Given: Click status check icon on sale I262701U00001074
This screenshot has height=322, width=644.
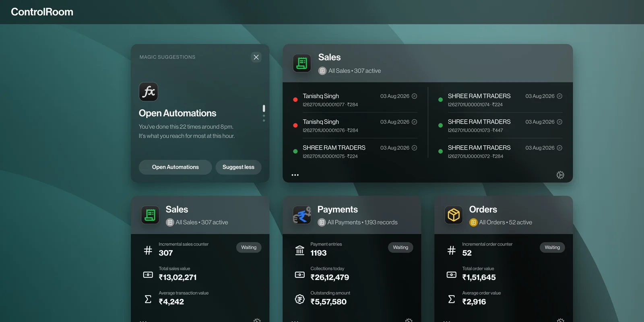Looking at the screenshot, I should pyautogui.click(x=559, y=96).
